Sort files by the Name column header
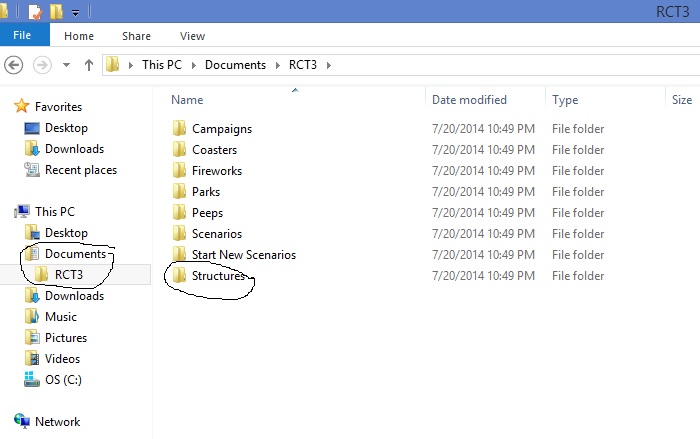Screen dimensions: 700x439 click(x=187, y=100)
